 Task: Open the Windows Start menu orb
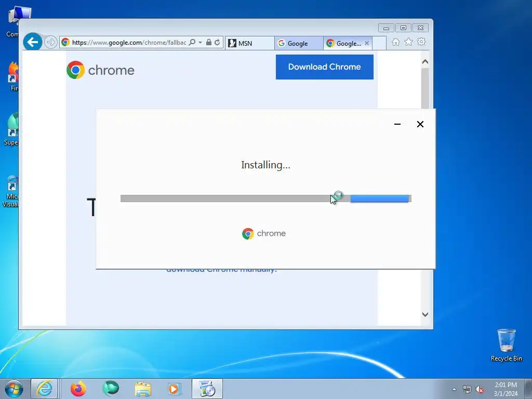(14, 389)
